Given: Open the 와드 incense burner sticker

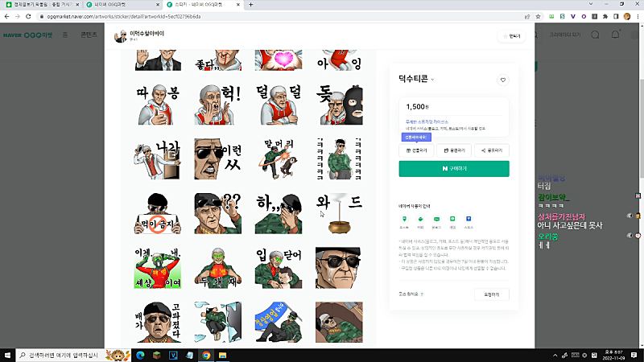Looking at the screenshot, I should [339, 213].
